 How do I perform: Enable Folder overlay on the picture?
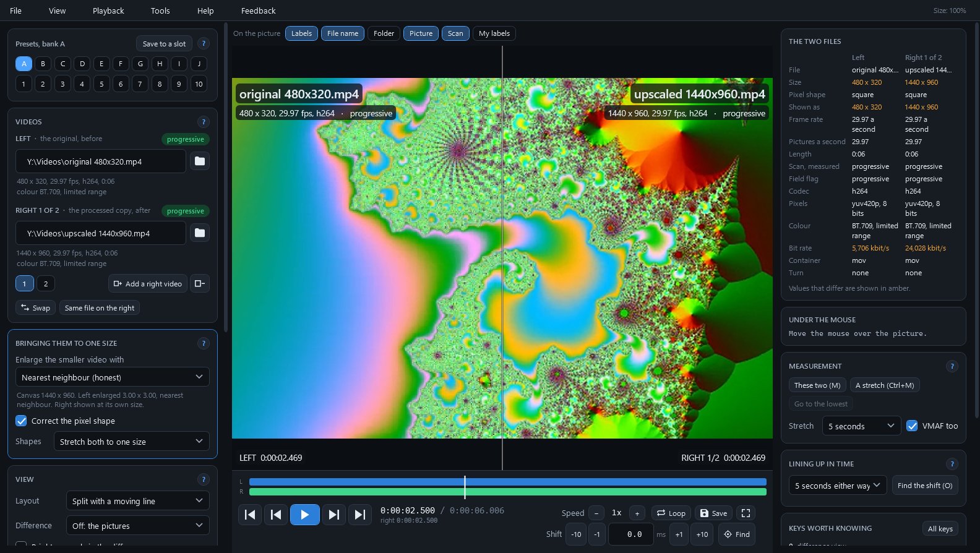click(384, 33)
